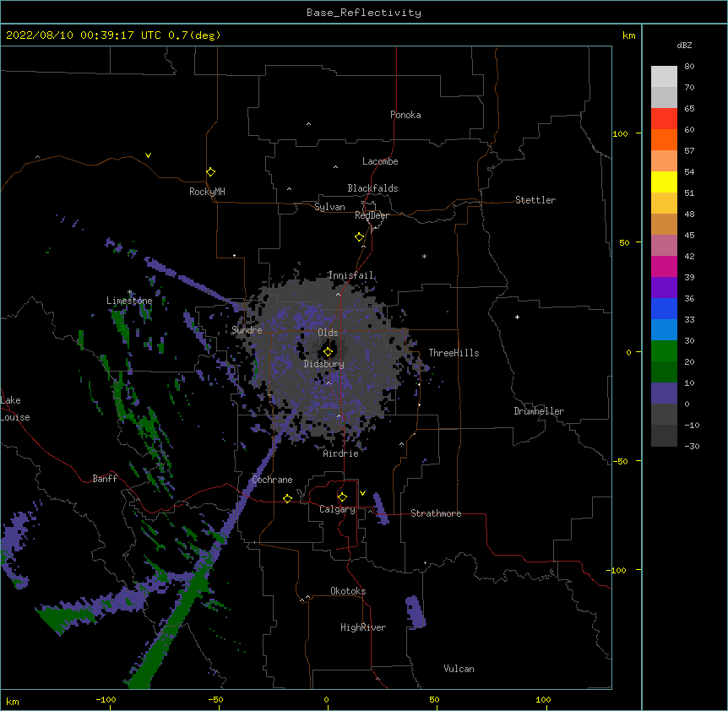Click the Ponoka city label
This screenshot has height=711, width=728.
point(405,115)
